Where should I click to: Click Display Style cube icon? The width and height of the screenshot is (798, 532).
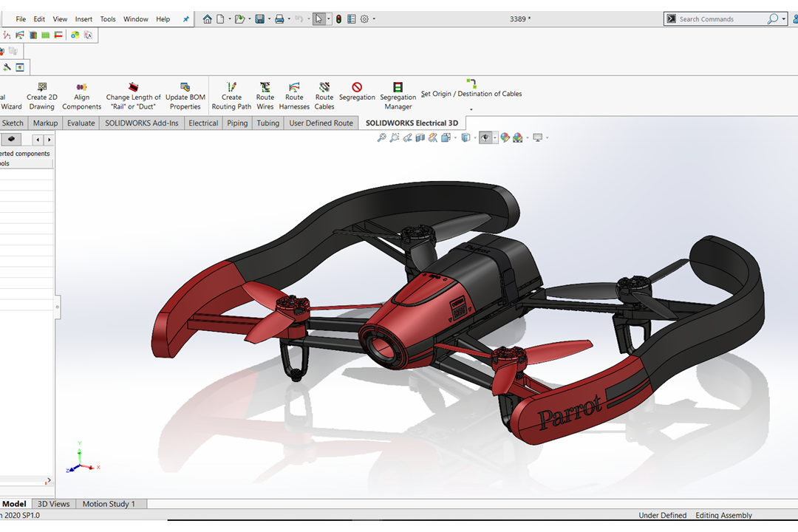[465, 137]
